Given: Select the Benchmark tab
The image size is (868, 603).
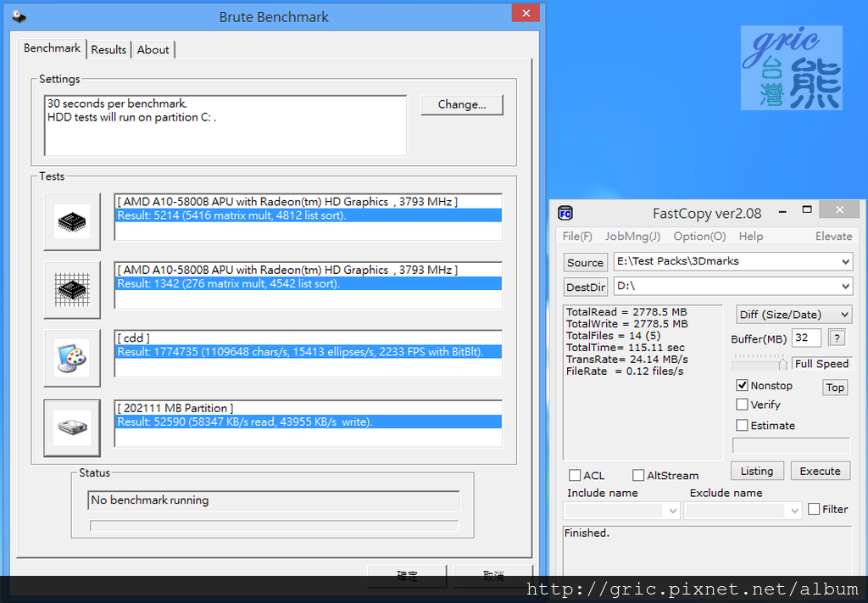Looking at the screenshot, I should pos(52,48).
